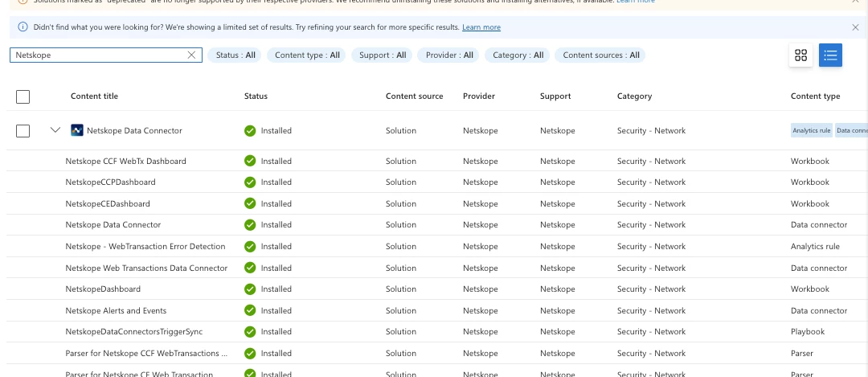Sort by Status column header
This screenshot has height=377, width=868.
tap(256, 96)
